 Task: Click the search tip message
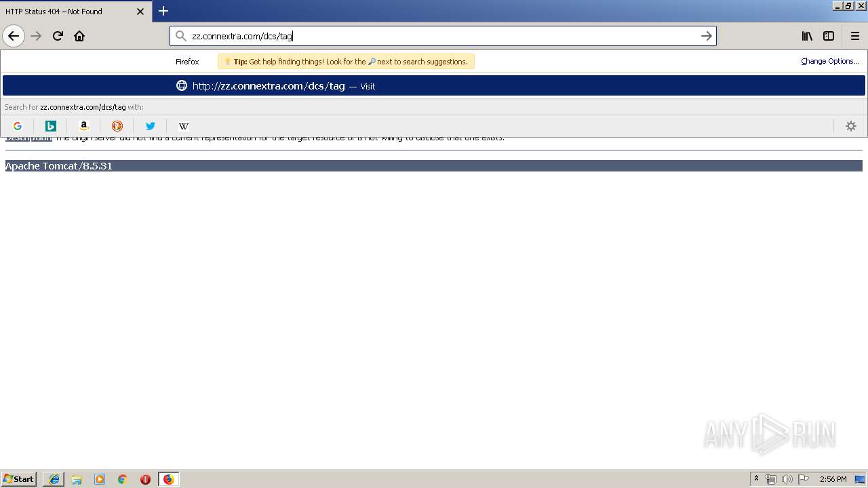(x=346, y=62)
